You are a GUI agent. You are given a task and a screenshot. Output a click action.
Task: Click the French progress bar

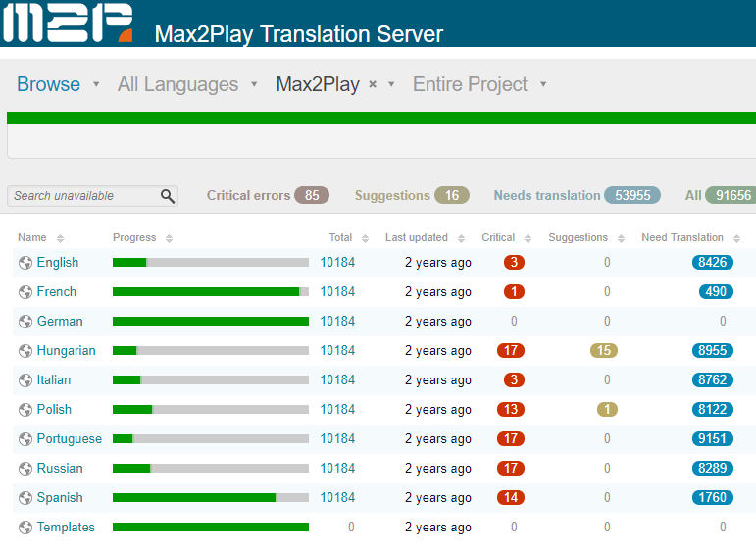point(211,291)
